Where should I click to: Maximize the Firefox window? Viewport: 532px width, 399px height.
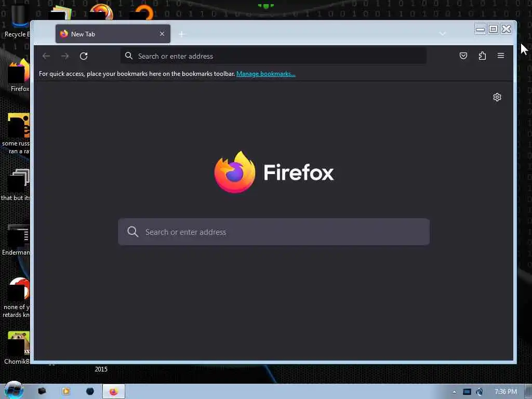pos(493,29)
